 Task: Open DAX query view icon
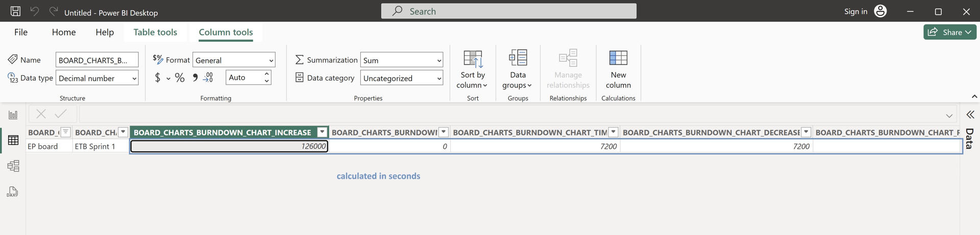pos(13,192)
